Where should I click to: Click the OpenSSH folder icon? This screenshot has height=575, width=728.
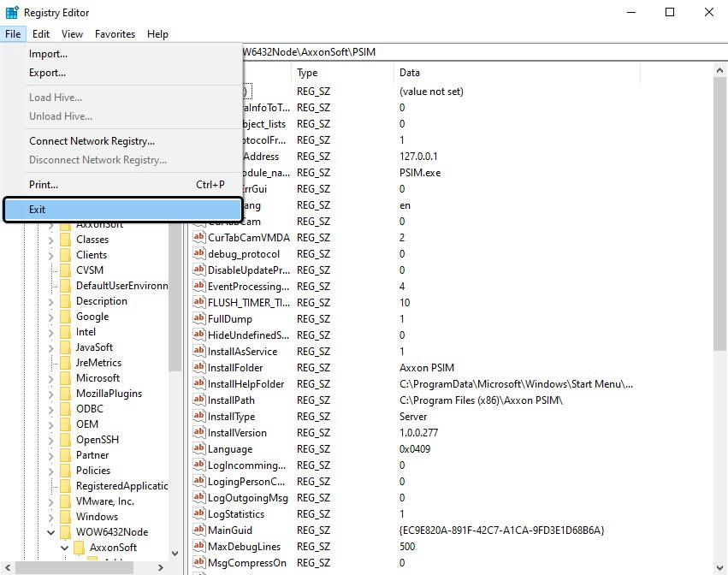click(65, 440)
